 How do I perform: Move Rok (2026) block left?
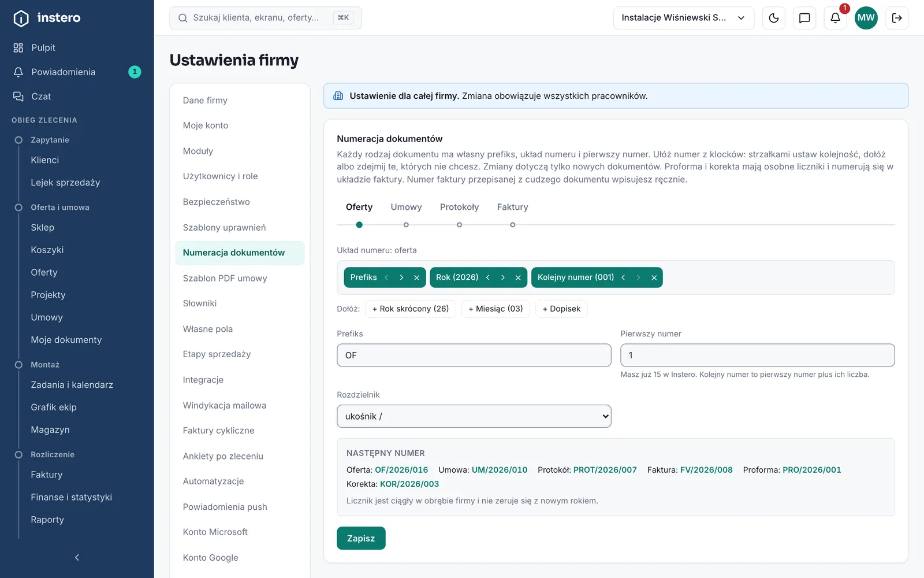click(488, 277)
